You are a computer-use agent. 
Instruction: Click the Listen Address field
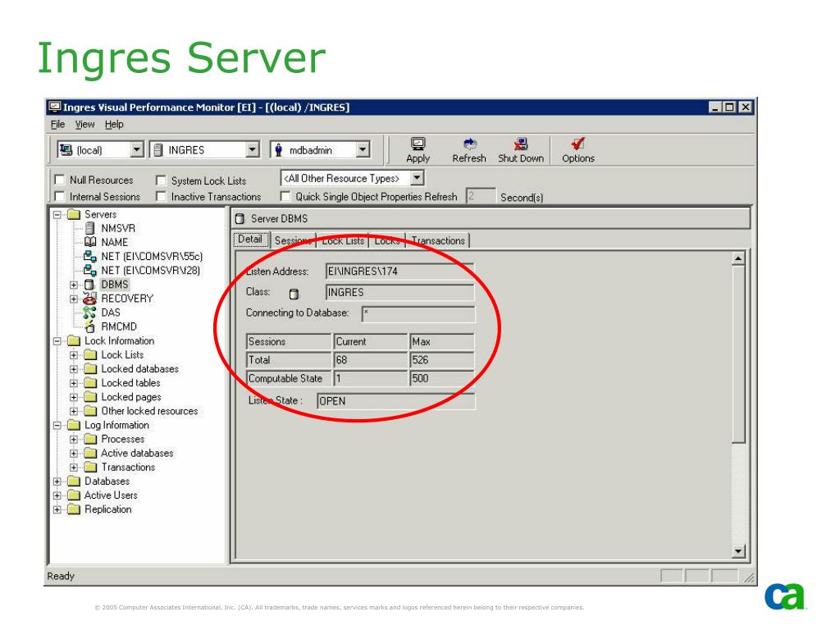(x=399, y=271)
